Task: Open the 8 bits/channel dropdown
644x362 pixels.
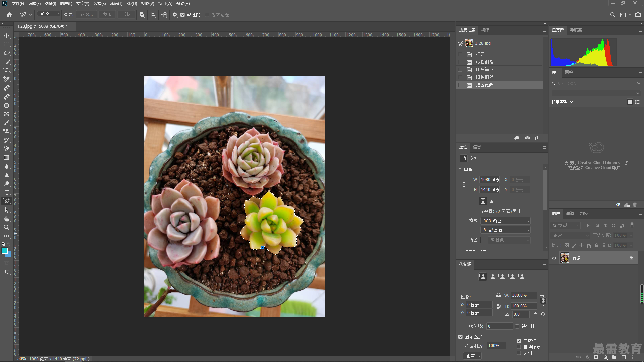Action: click(505, 230)
